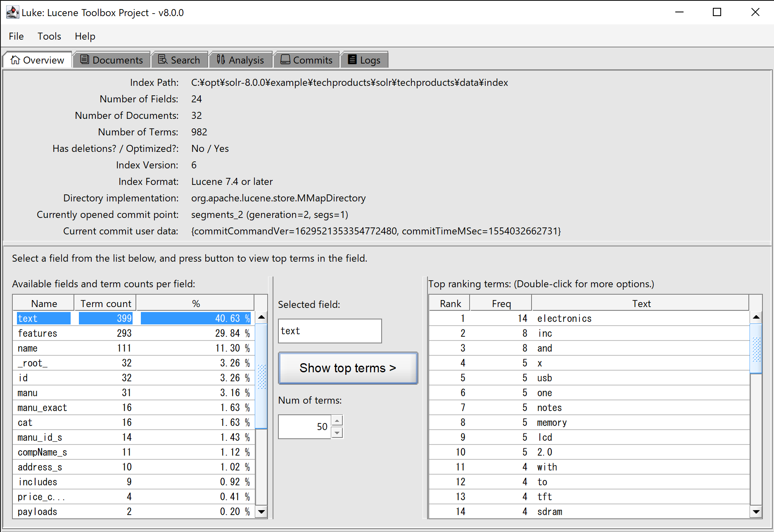Viewport: 774px width, 532px height.
Task: Select the 'includes' field row
Action: (x=134, y=482)
